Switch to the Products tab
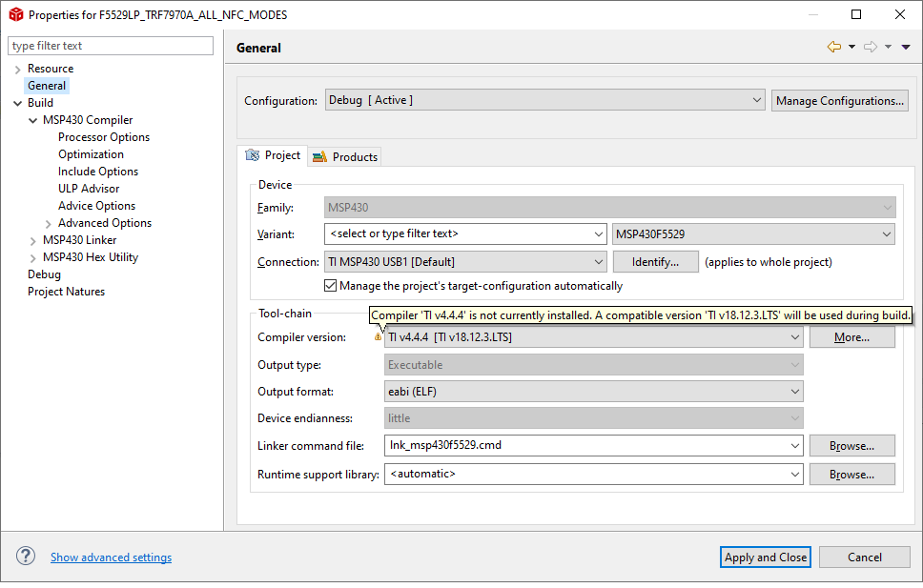Viewport: 923px width, 588px height. 345,156
